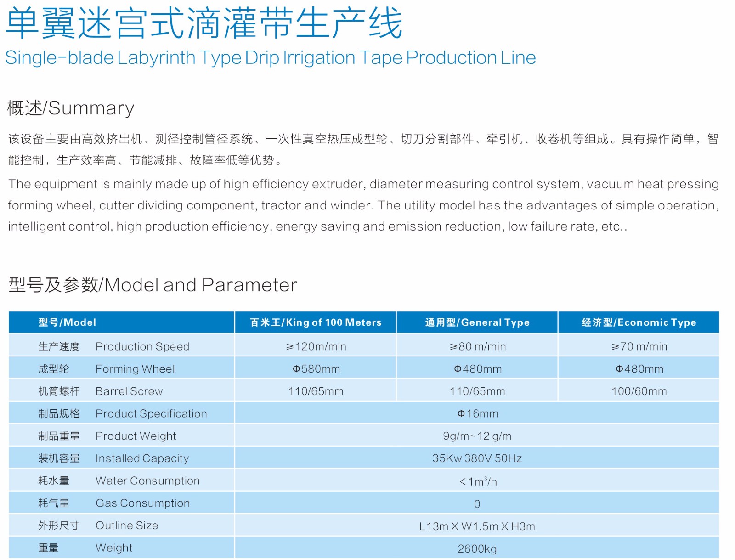The width and height of the screenshot is (735, 560).
Task: Select the outline size L13m X W1.5m X H3m
Action: [x=477, y=526]
